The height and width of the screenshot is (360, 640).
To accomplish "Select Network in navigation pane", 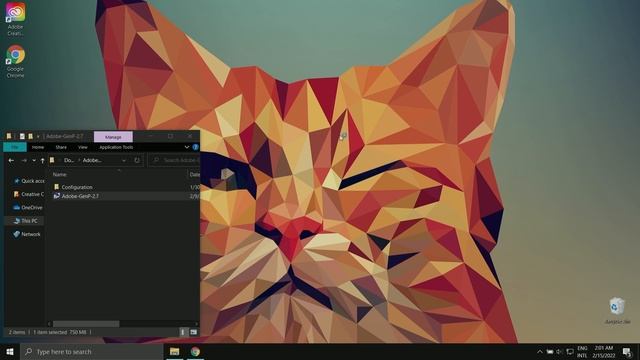I will coord(27,234).
